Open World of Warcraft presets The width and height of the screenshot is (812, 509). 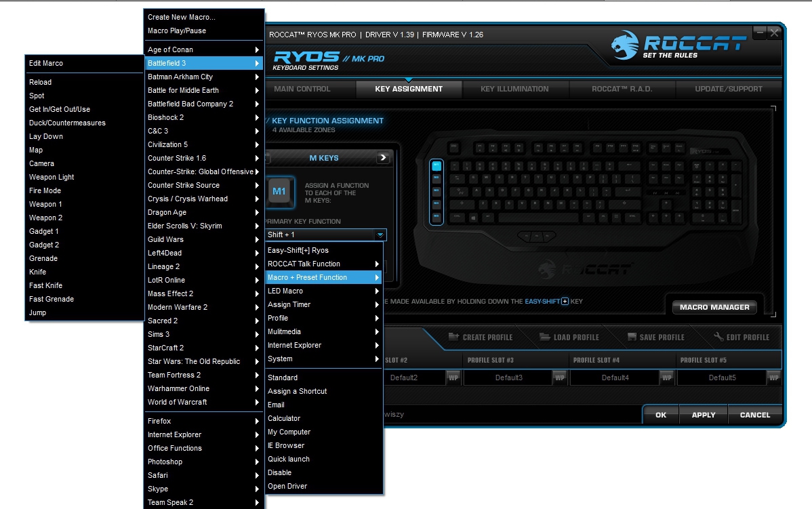tap(204, 402)
